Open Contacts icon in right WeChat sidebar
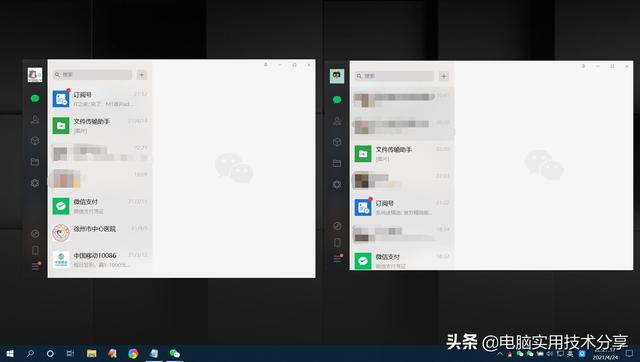 337,121
